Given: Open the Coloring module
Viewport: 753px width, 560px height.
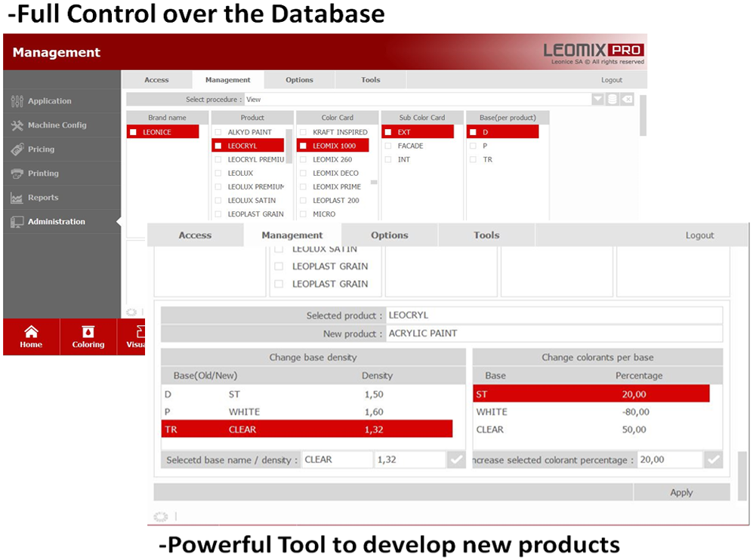Looking at the screenshot, I should (x=88, y=337).
